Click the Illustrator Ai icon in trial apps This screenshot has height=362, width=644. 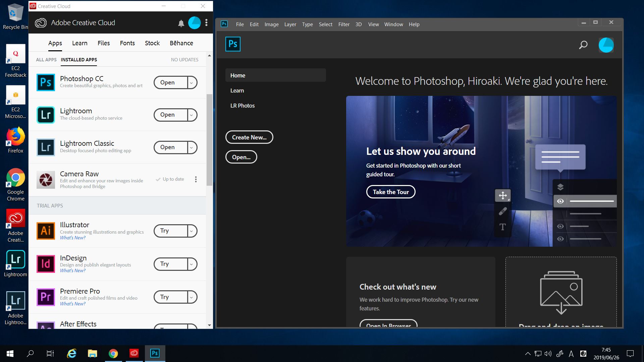(46, 231)
